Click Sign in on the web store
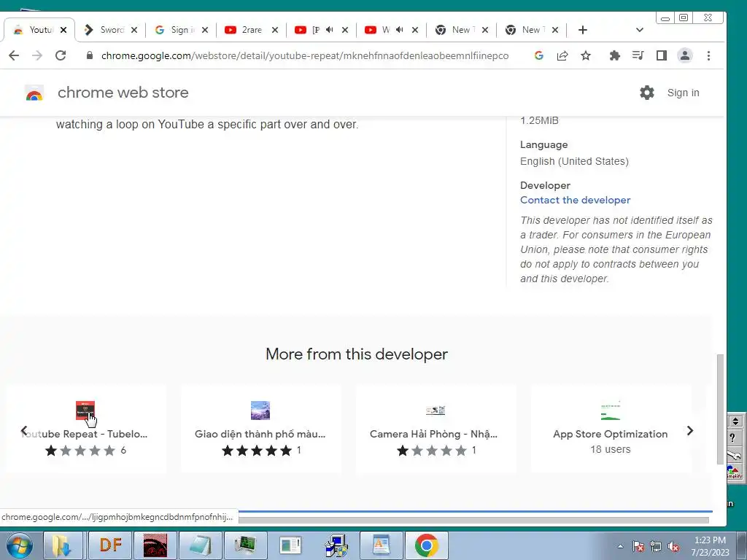 683,93
